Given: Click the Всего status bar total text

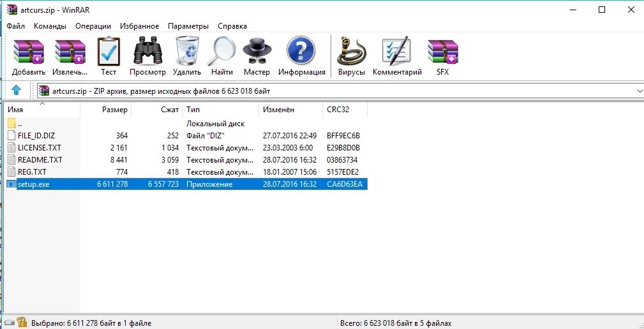Looking at the screenshot, I should click(x=396, y=323).
